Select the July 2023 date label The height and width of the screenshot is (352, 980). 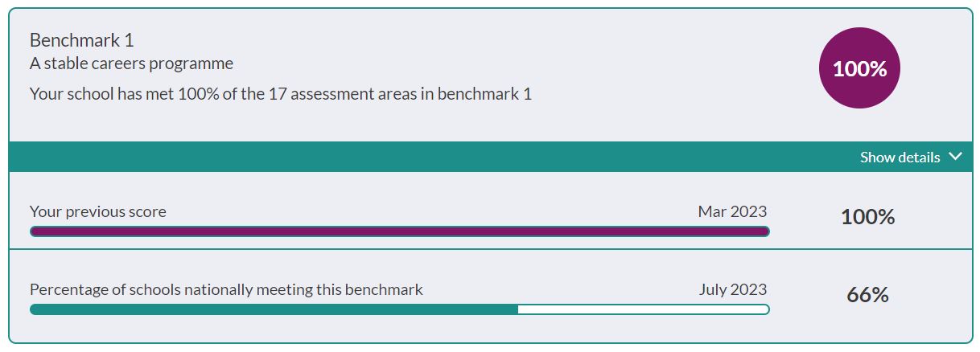click(x=733, y=289)
